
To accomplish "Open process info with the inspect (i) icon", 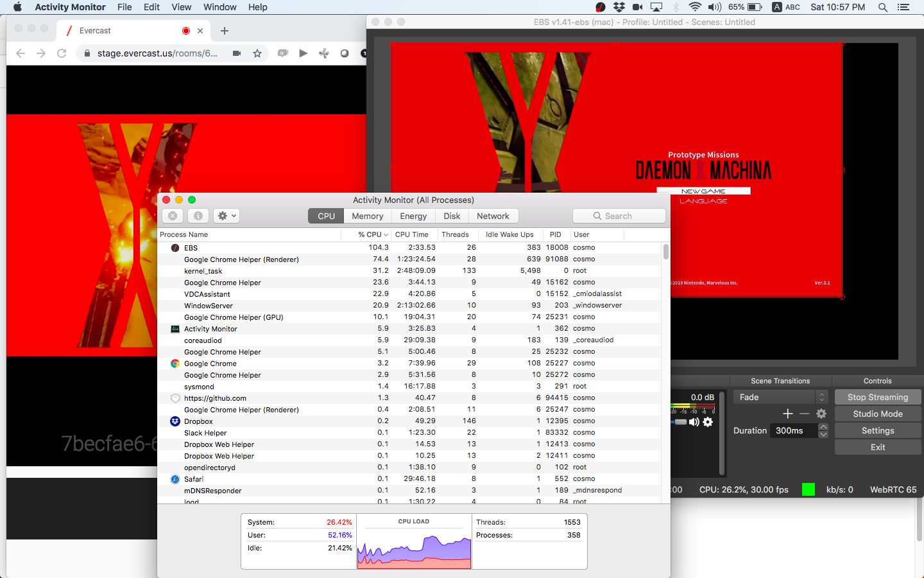I will pos(198,215).
